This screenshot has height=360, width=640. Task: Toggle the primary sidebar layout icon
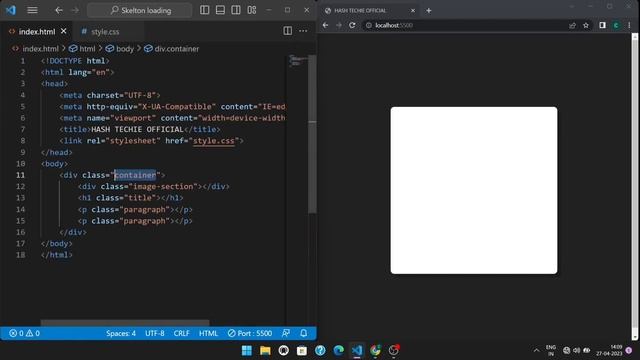[204, 10]
